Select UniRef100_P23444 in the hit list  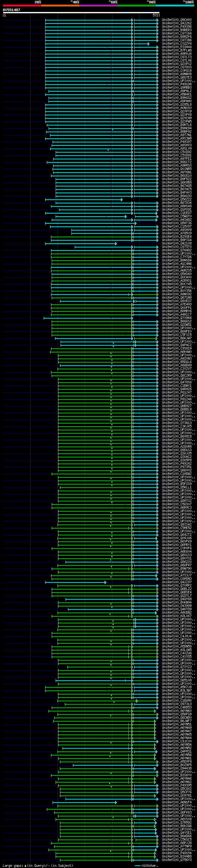pyautogui.click(x=177, y=47)
